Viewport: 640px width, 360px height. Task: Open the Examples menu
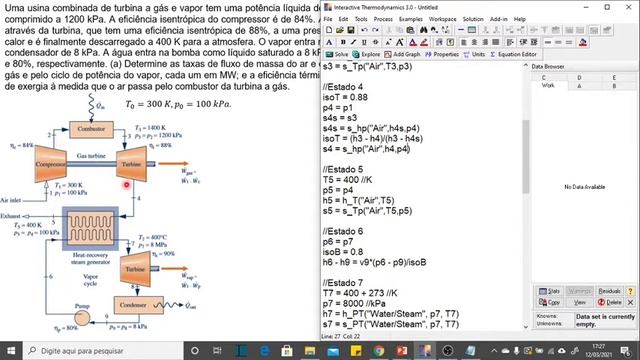point(411,19)
